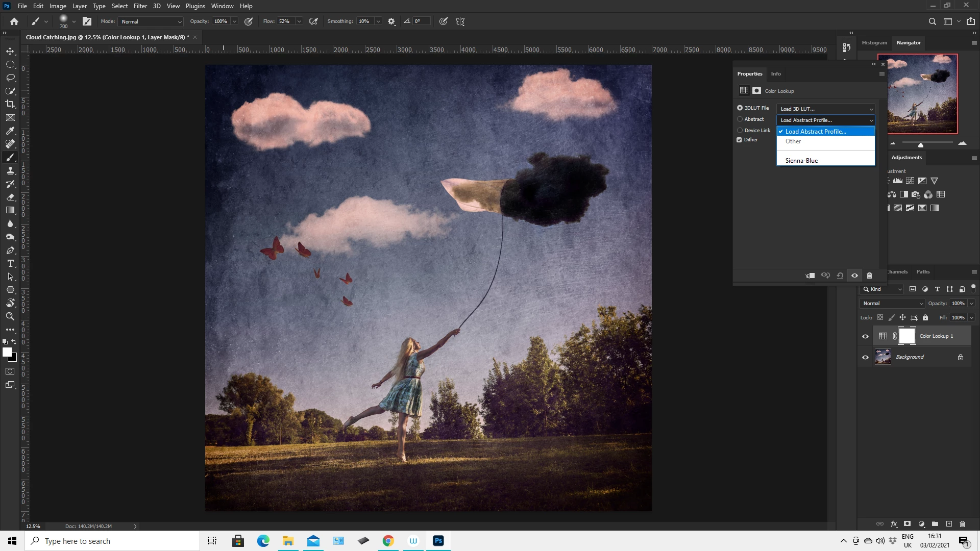This screenshot has width=980, height=551.
Task: Delete adjustment layer via Properties trash icon
Action: 870,275
